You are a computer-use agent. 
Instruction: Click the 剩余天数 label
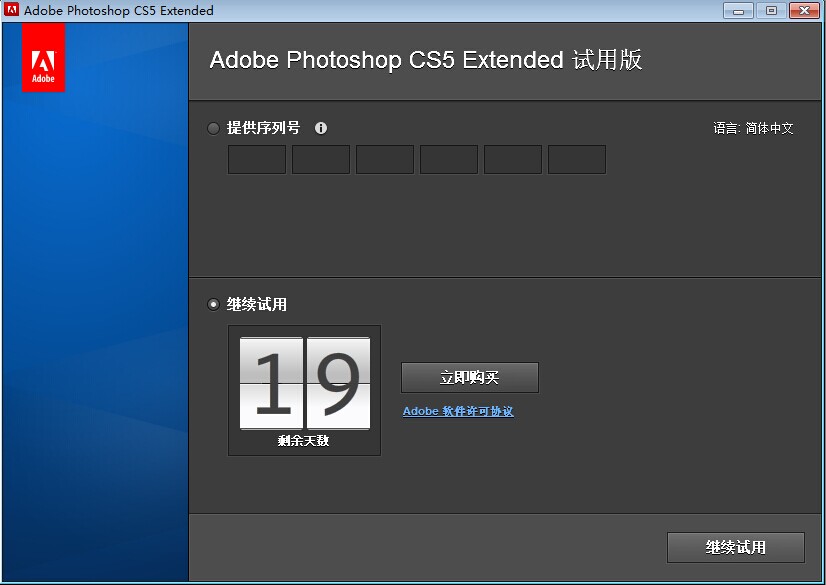(x=303, y=440)
